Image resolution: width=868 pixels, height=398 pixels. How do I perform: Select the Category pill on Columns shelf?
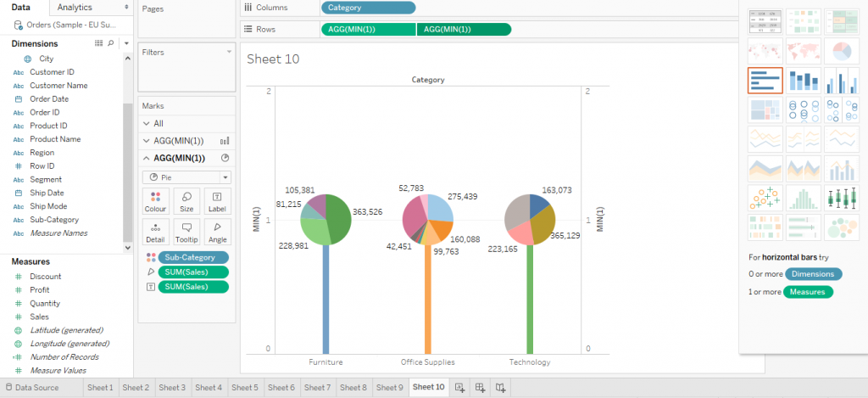(368, 8)
